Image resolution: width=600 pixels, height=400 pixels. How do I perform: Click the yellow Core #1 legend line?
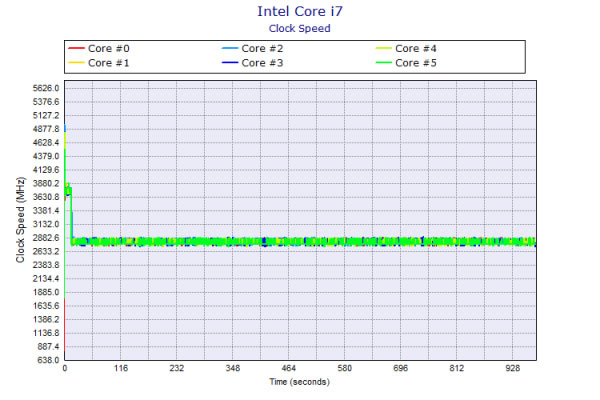pyautogui.click(x=76, y=62)
